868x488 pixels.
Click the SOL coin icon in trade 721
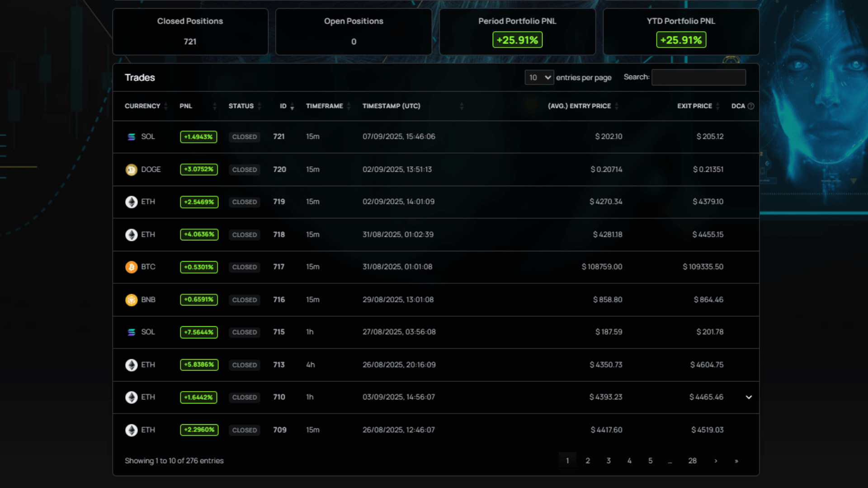coord(132,136)
